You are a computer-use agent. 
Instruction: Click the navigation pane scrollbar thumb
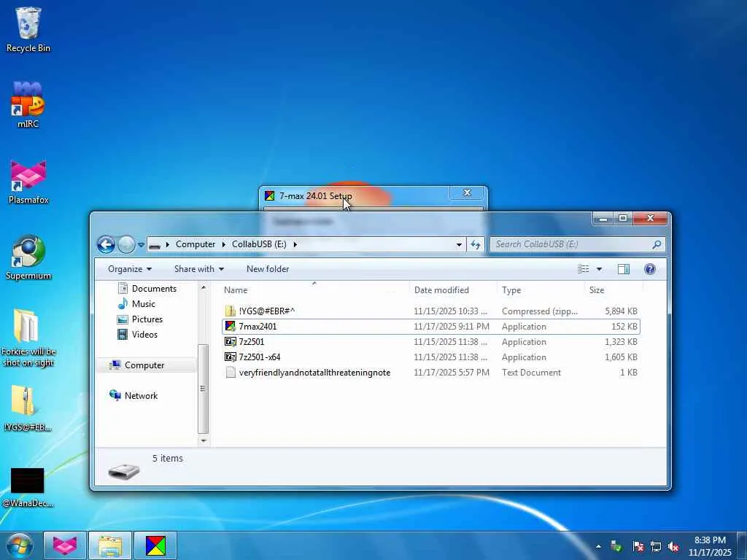[204, 389]
